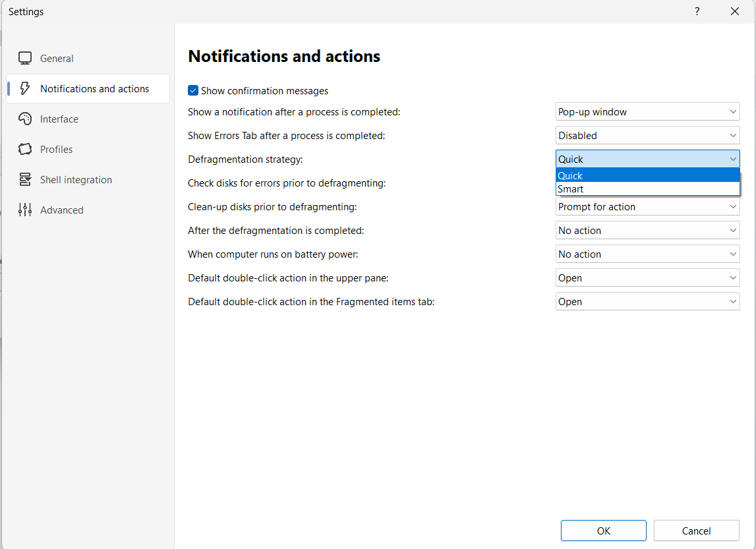Uncheck Show confirmation messages checkbox
This screenshot has height=549, width=756.
[193, 91]
